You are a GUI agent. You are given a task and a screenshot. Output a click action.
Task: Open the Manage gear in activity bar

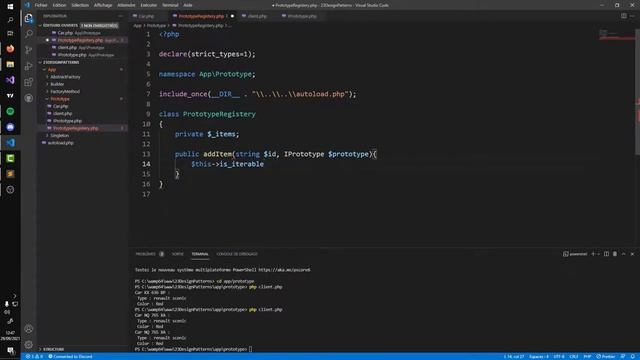coord(29,344)
